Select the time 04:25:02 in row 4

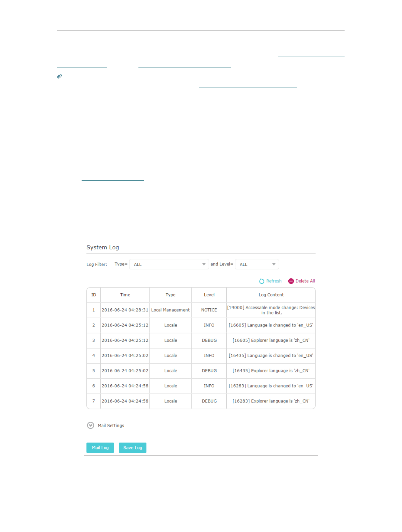click(125, 355)
